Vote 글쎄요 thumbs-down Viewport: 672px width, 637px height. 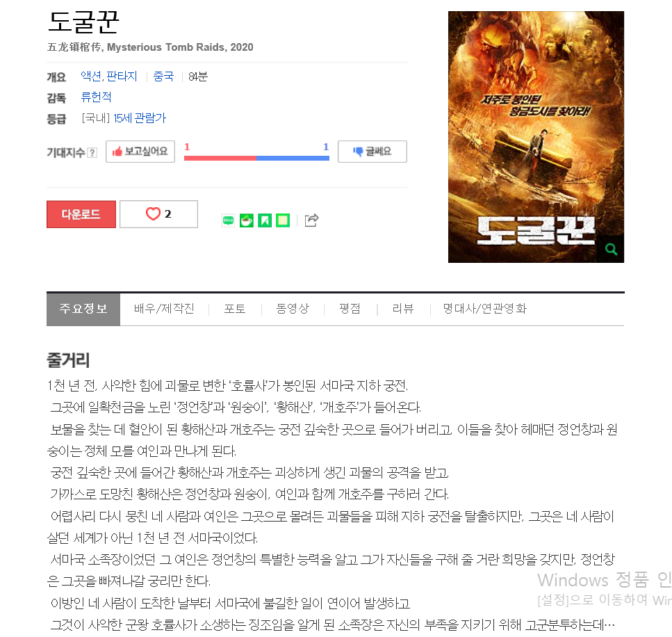[x=372, y=152]
